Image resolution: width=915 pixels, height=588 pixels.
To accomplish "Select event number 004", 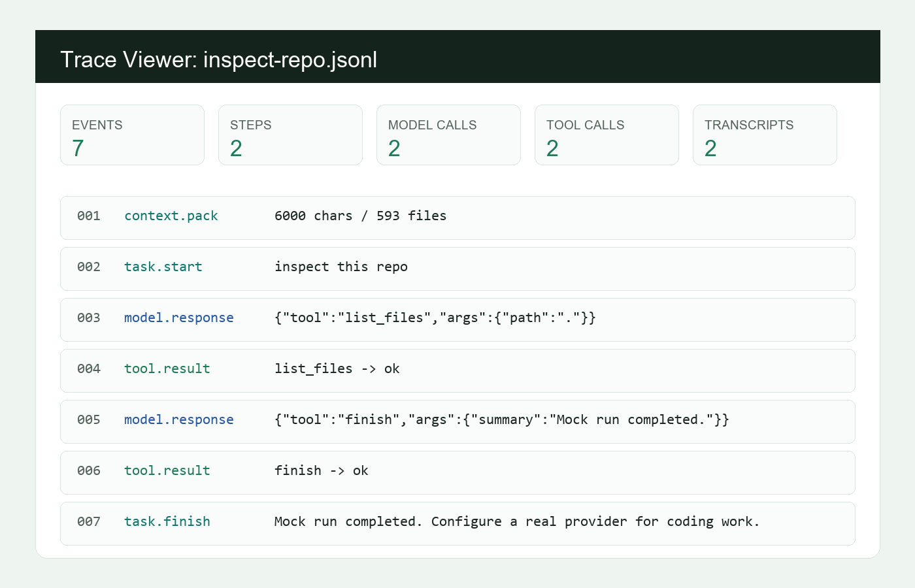I will click(x=89, y=368).
